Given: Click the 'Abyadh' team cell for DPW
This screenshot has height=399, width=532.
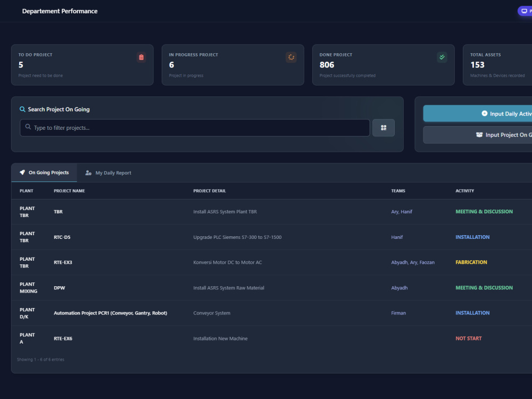Looking at the screenshot, I should [x=399, y=288].
